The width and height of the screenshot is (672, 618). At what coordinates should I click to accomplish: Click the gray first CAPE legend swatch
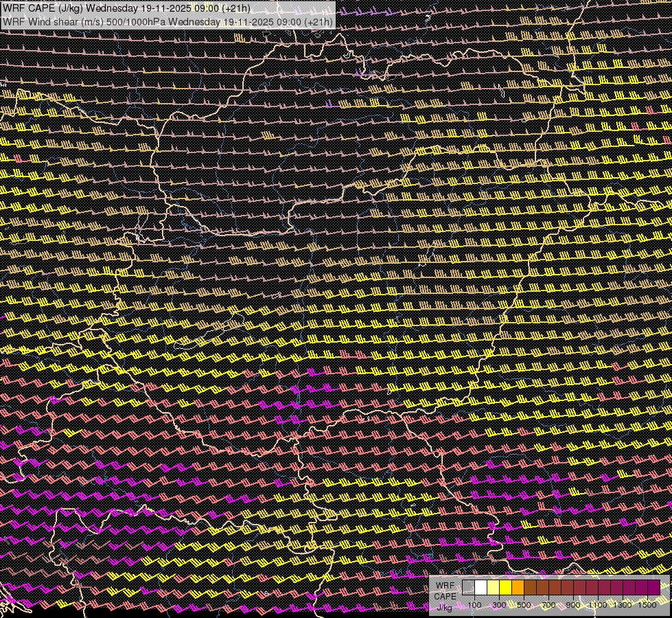(468, 587)
